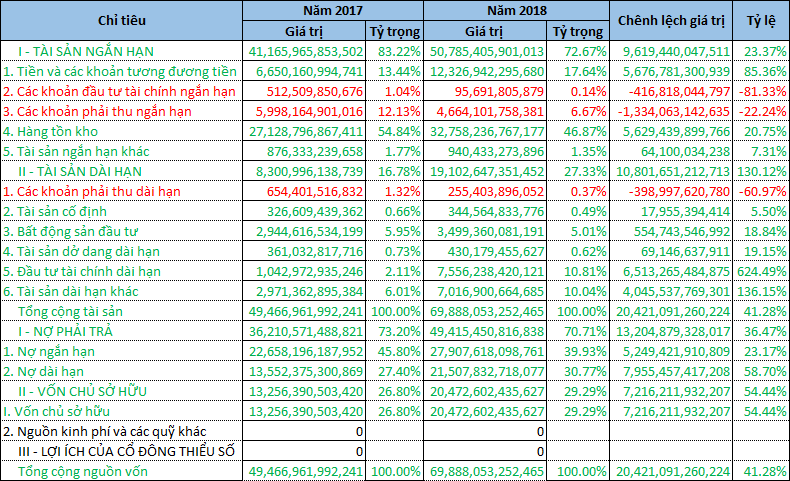Select value -398,997,620,780
790x481 pixels.
point(680,191)
